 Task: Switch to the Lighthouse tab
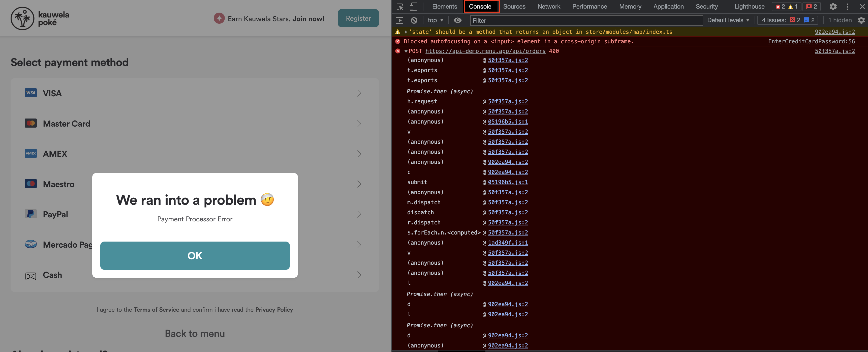[x=749, y=6]
